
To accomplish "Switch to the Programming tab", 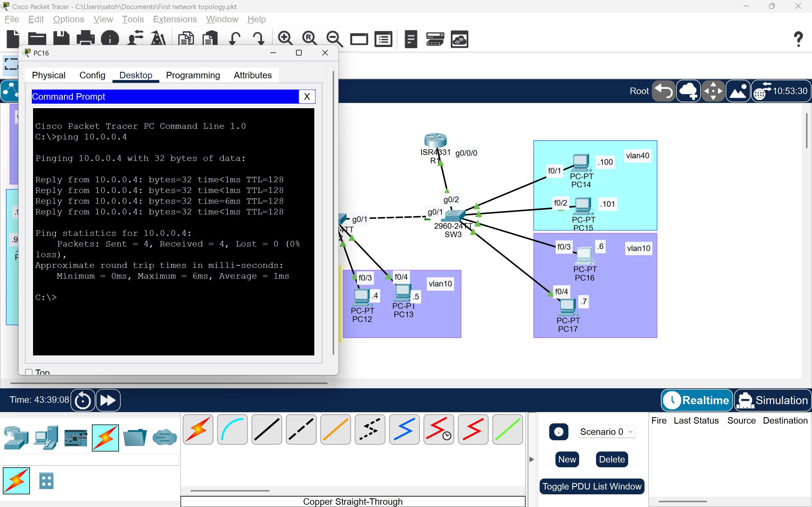I will point(193,75).
